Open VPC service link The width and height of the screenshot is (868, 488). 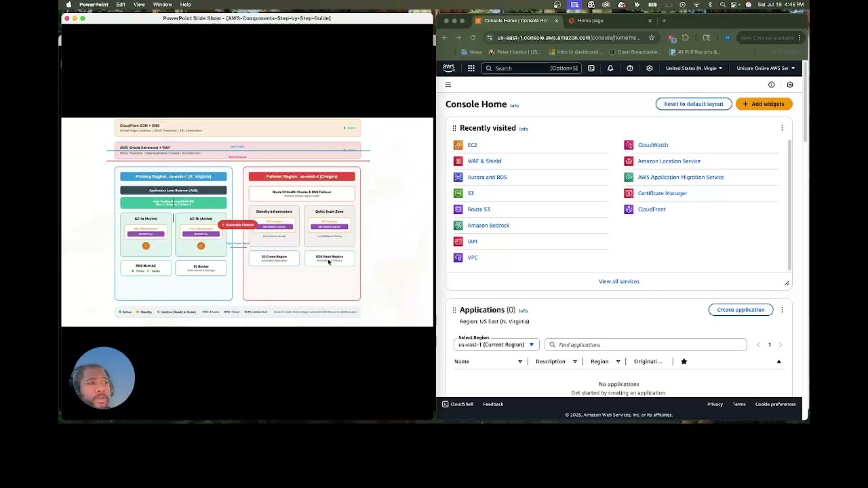(473, 258)
